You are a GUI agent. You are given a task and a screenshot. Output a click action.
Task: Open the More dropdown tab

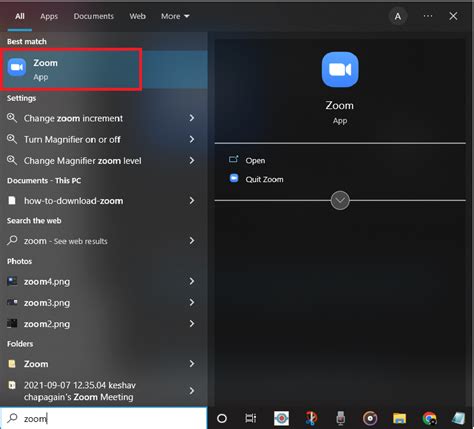point(175,16)
